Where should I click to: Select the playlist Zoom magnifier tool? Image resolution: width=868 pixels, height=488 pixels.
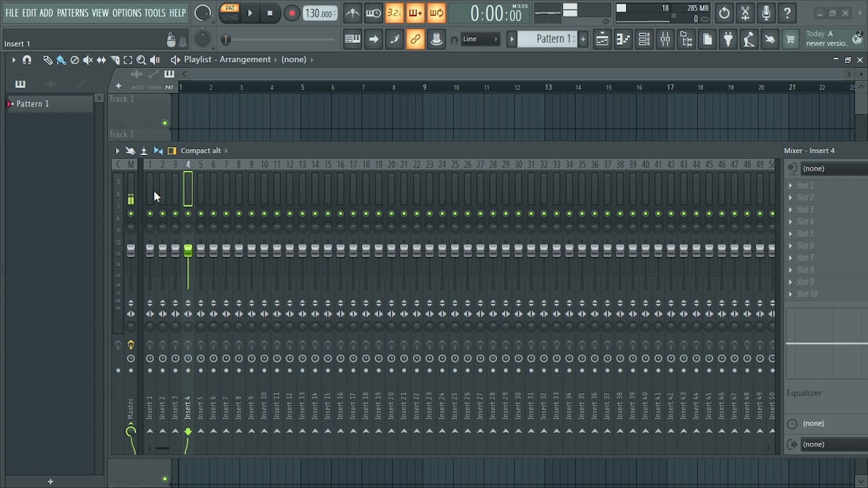[x=141, y=60]
